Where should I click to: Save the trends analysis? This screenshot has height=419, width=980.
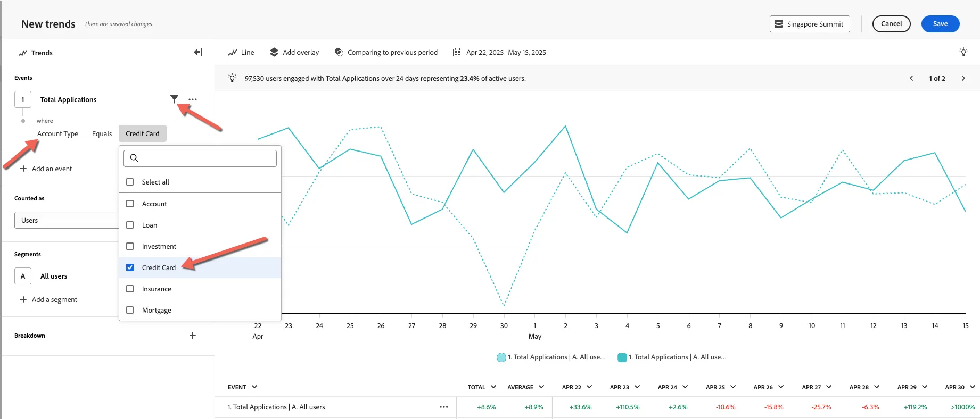pyautogui.click(x=941, y=24)
